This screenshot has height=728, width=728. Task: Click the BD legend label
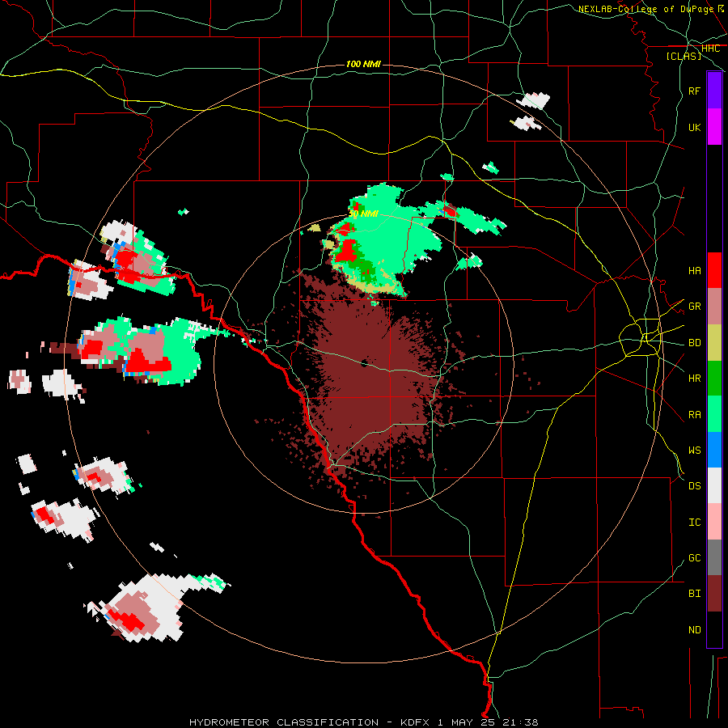pos(694,343)
